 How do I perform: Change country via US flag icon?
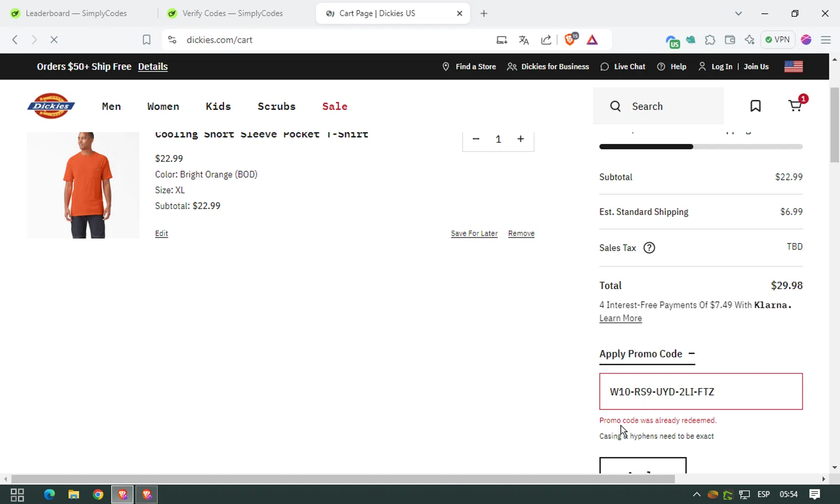794,67
